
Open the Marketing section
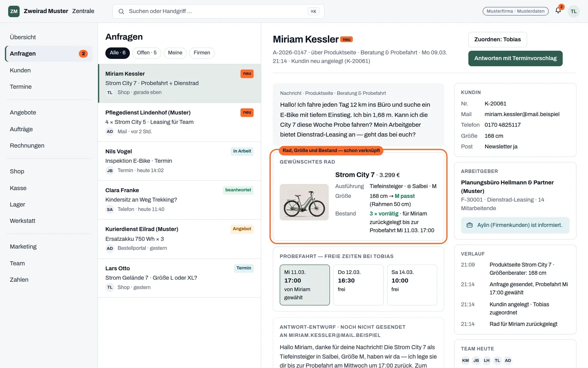(x=49, y=247)
